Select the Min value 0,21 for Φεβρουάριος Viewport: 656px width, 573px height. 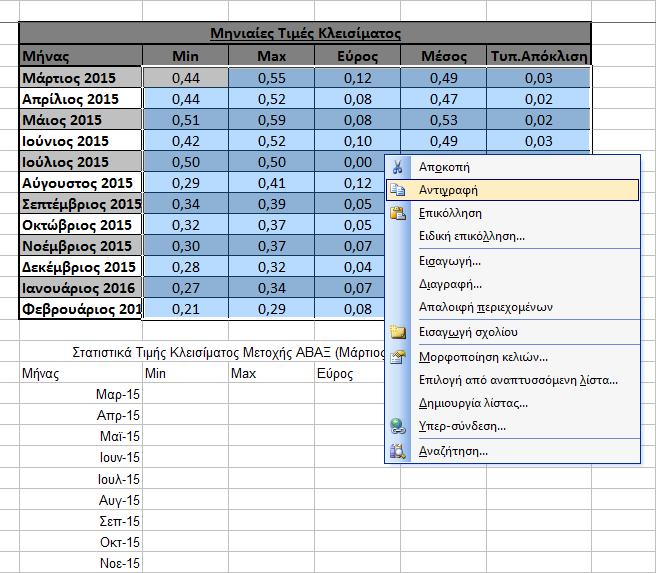point(186,309)
